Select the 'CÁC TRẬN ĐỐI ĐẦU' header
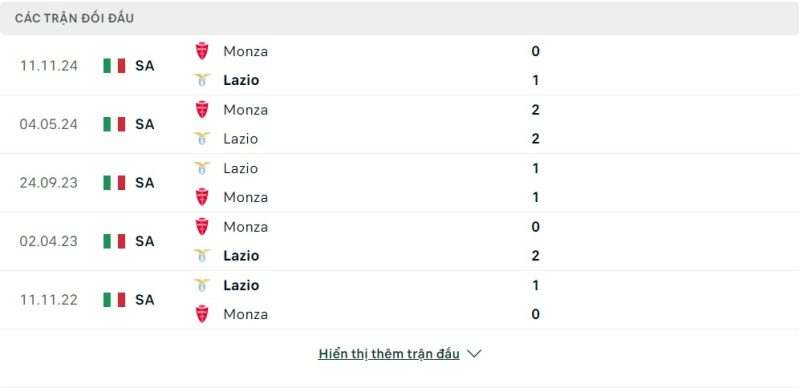Viewport: 800px width, 388px height. pyautogui.click(x=74, y=18)
